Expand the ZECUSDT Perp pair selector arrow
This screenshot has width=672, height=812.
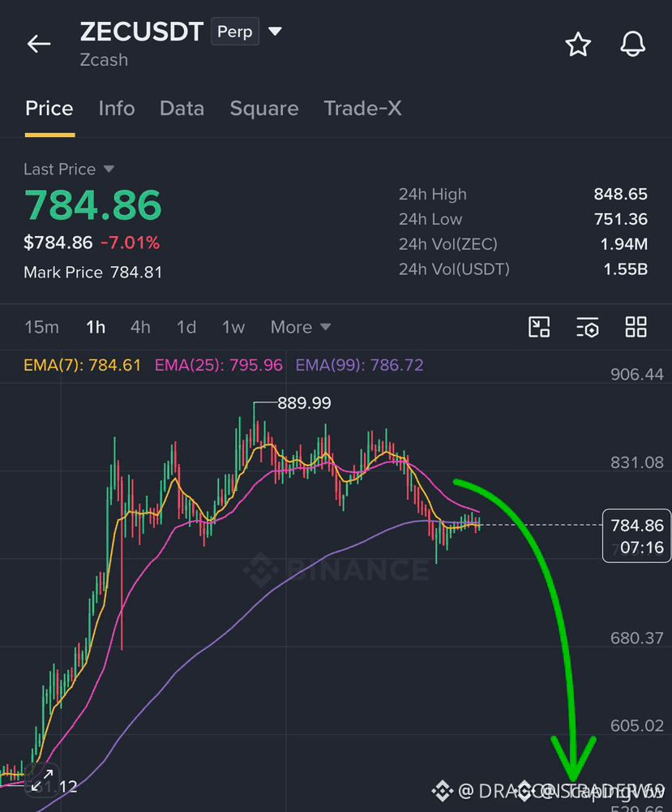pyautogui.click(x=276, y=32)
